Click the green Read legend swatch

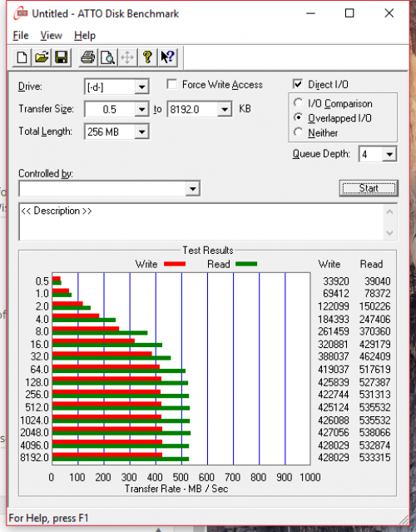(246, 264)
